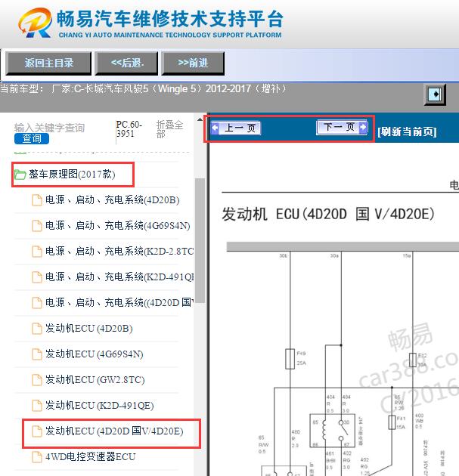Go forward with >>前进 button
Screen dimensions: 459x476
(x=193, y=63)
